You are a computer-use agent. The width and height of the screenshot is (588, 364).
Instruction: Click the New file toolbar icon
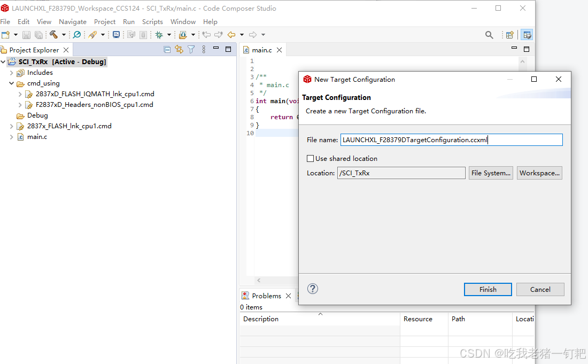[x=6, y=35]
